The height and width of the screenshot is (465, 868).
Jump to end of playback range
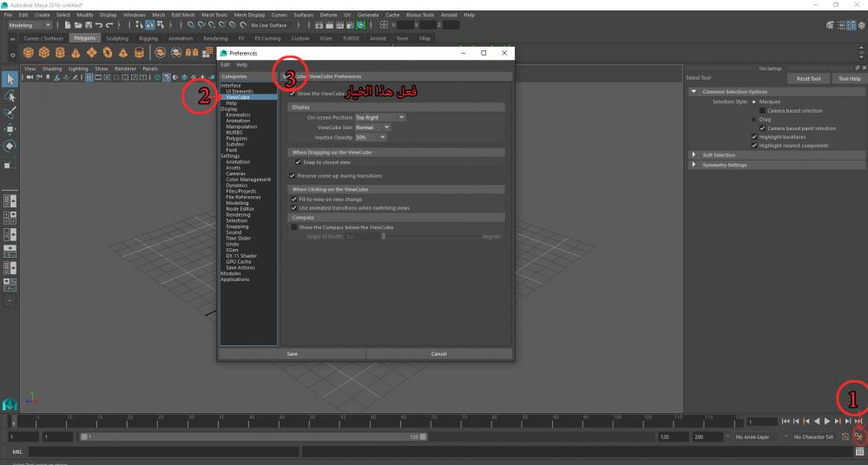point(858,422)
